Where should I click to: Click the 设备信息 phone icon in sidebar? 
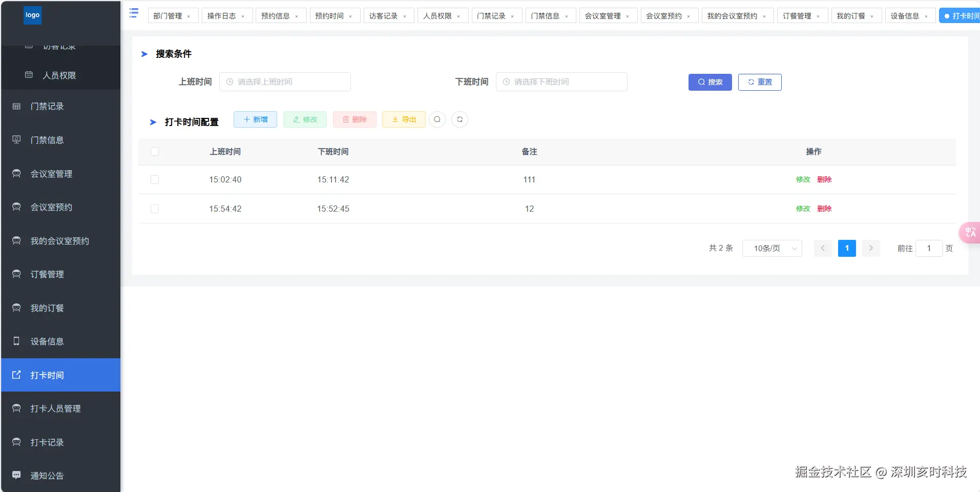click(16, 341)
